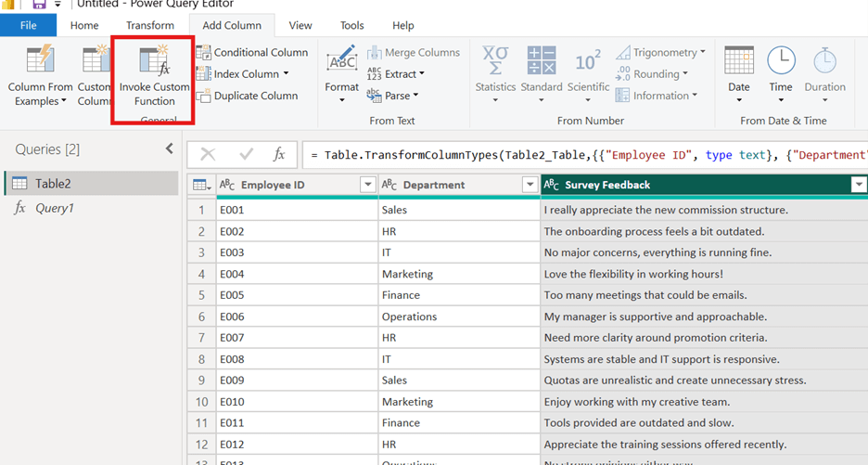The height and width of the screenshot is (465, 868).
Task: Add a Conditional Column
Action: coord(252,52)
